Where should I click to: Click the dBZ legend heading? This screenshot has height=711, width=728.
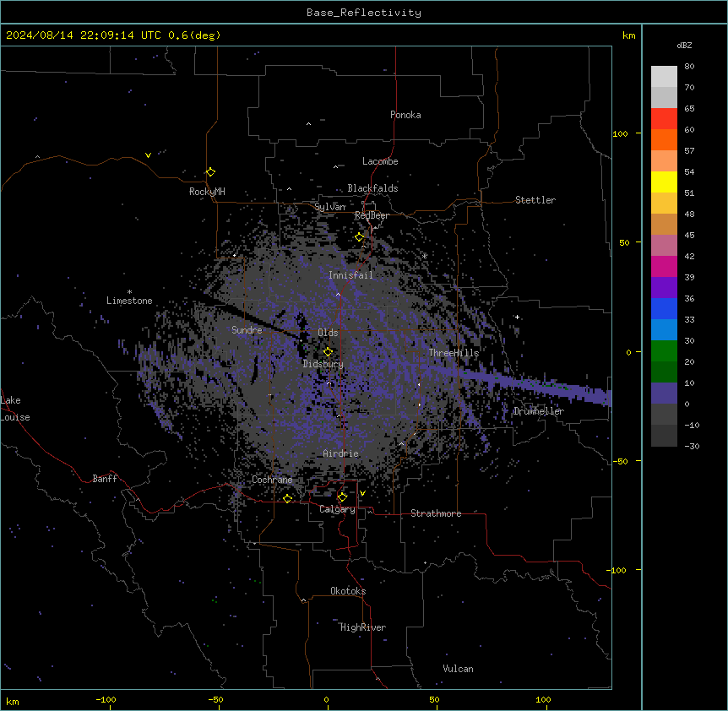tap(684, 46)
